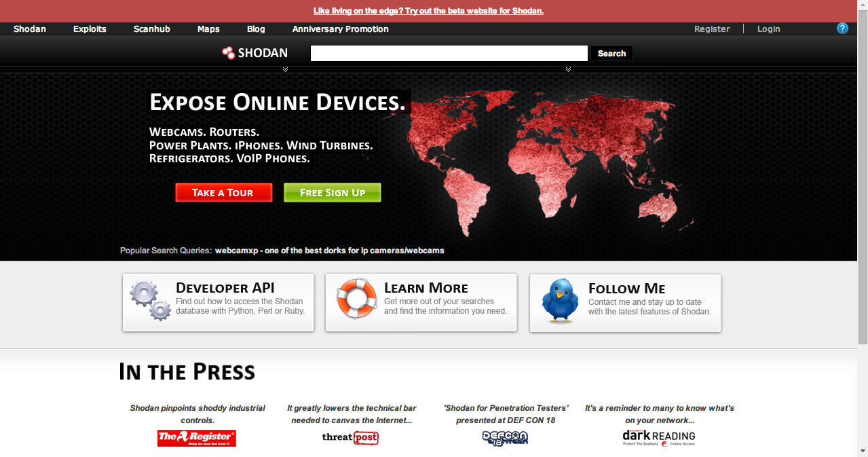Click the scrollbar up arrow
Image resolution: width=868 pixels, height=457 pixels.
(x=863, y=5)
